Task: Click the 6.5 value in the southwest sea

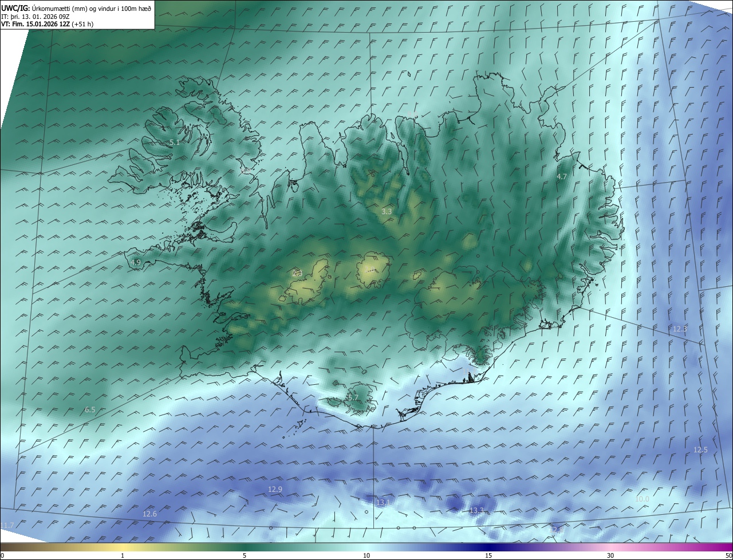Action: (x=90, y=409)
